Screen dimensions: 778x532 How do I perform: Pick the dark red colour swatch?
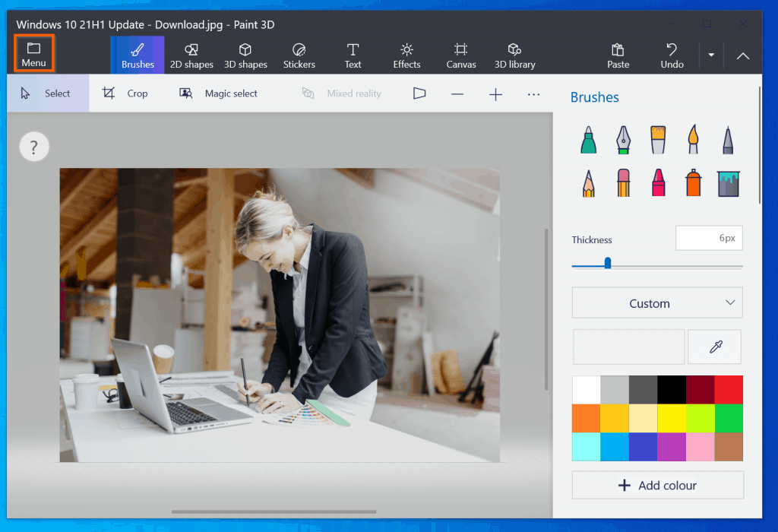click(700, 390)
